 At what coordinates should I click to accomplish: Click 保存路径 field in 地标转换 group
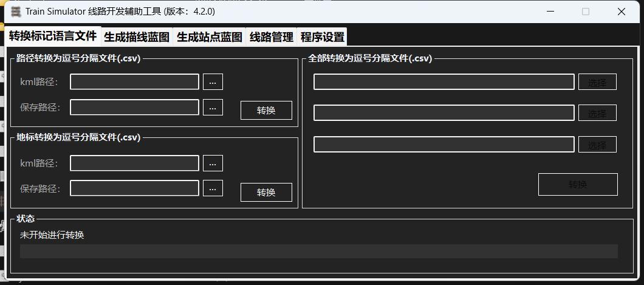[134, 188]
